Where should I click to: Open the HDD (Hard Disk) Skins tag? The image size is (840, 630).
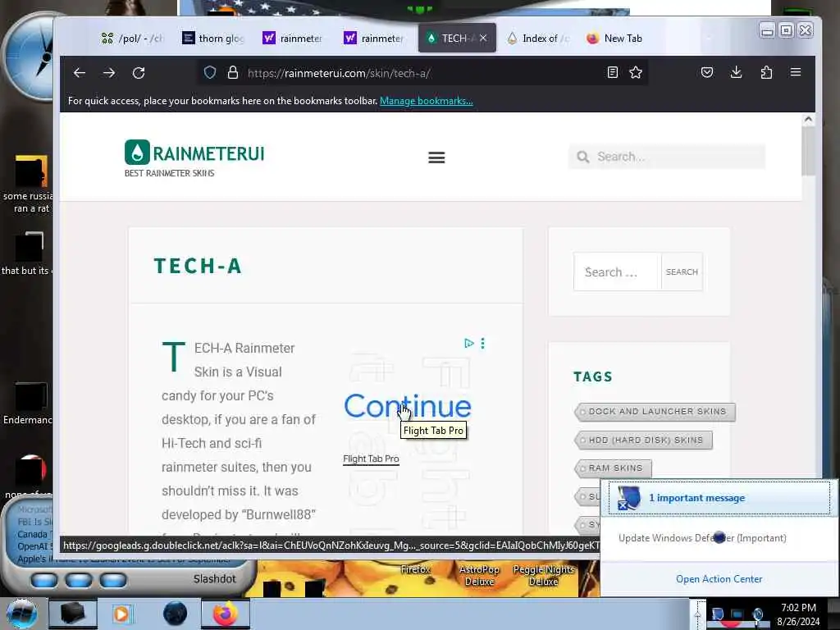tap(643, 441)
